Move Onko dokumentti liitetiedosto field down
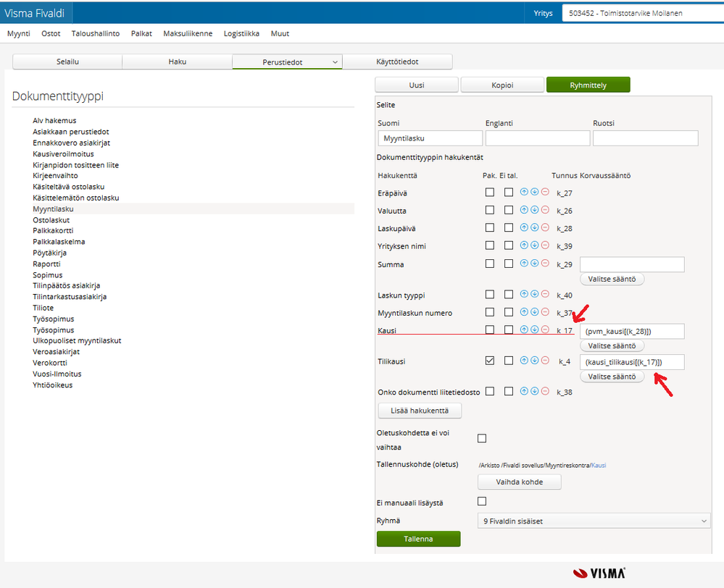This screenshot has width=724, height=588. tap(535, 391)
